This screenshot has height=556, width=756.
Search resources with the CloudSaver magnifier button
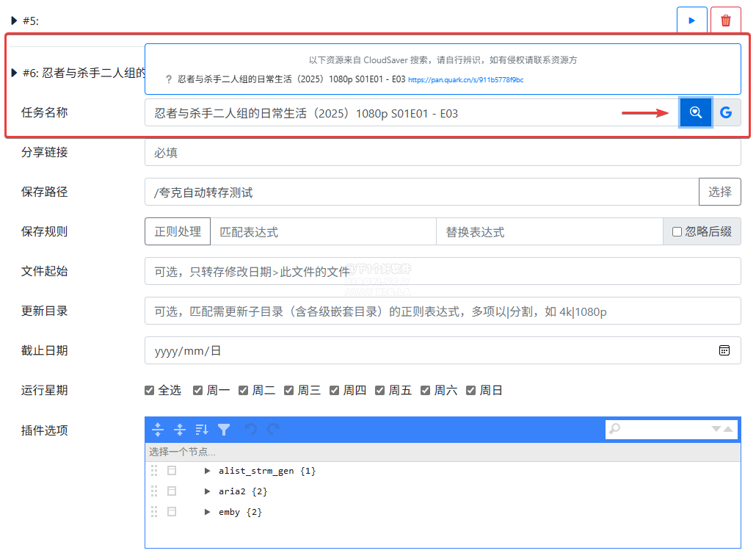pyautogui.click(x=695, y=112)
